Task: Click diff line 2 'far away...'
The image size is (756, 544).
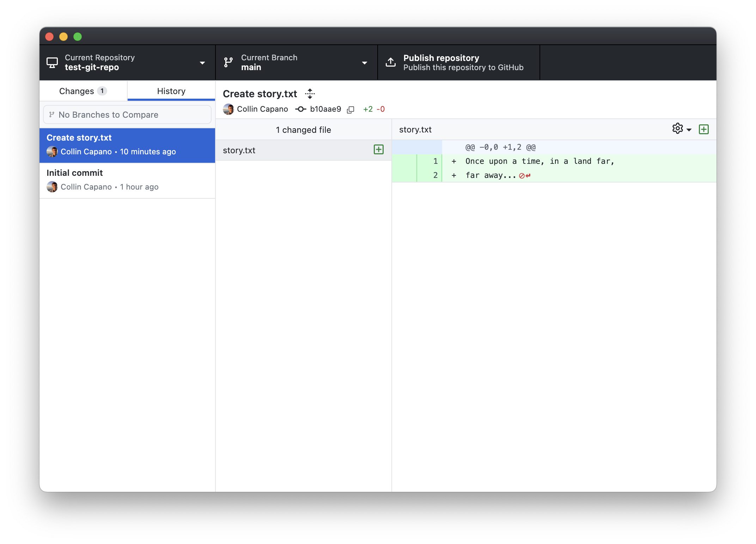Action: 491,175
